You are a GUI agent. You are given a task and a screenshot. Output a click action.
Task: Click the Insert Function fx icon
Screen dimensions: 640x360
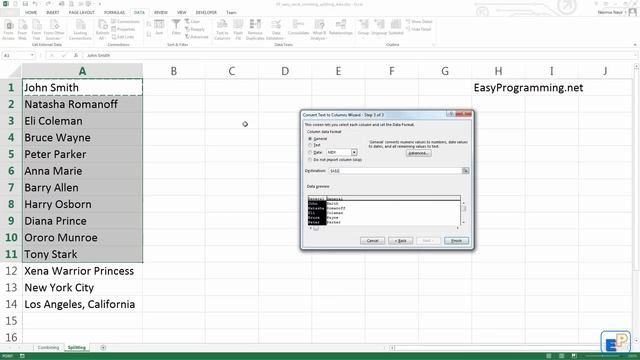coord(76,55)
